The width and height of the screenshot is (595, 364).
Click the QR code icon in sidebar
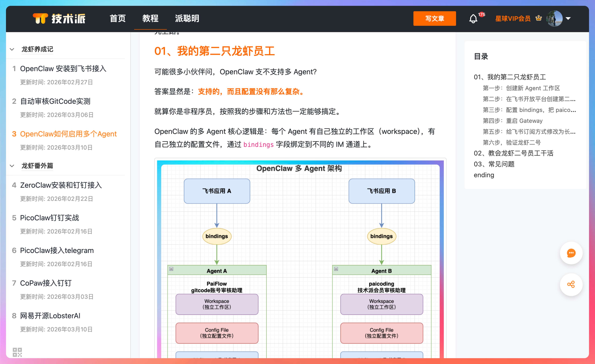pos(17,352)
